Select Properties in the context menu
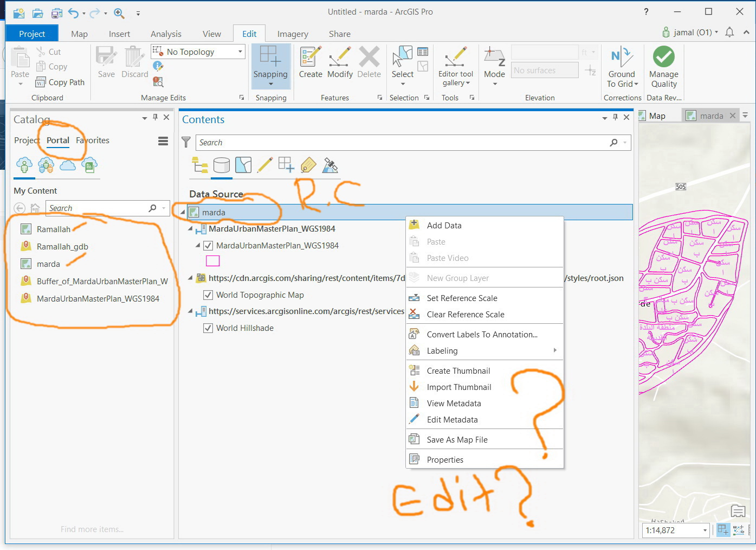Screen dimensions: 756x550 484,459
